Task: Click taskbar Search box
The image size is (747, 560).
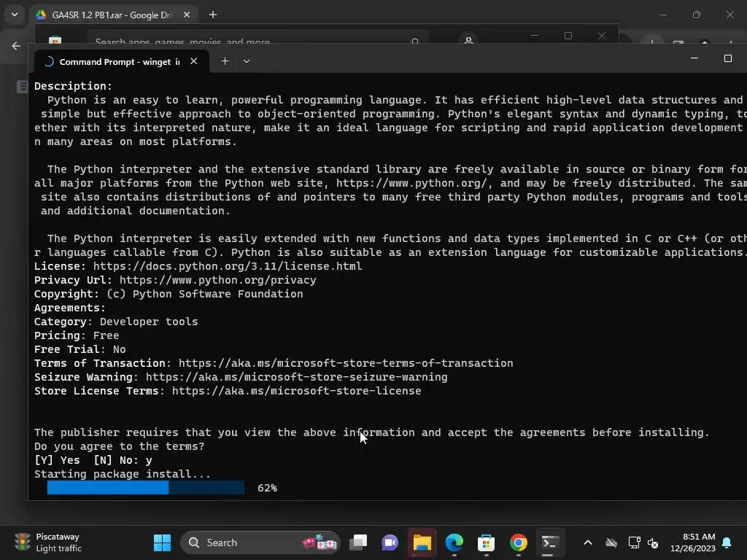Action: (x=260, y=542)
